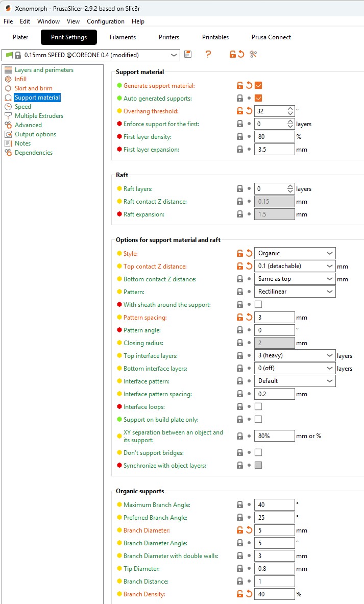Click the Branch Diameter value field

pyautogui.click(x=275, y=530)
